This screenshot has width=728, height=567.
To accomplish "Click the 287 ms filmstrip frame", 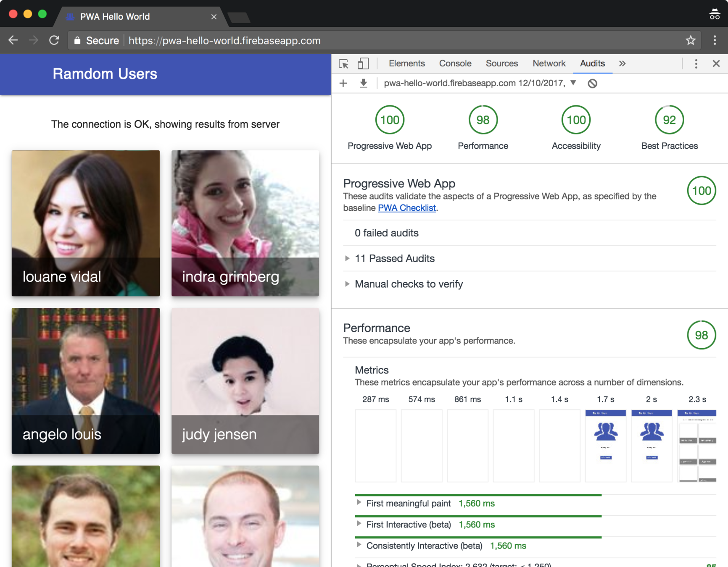I will pyautogui.click(x=375, y=446).
